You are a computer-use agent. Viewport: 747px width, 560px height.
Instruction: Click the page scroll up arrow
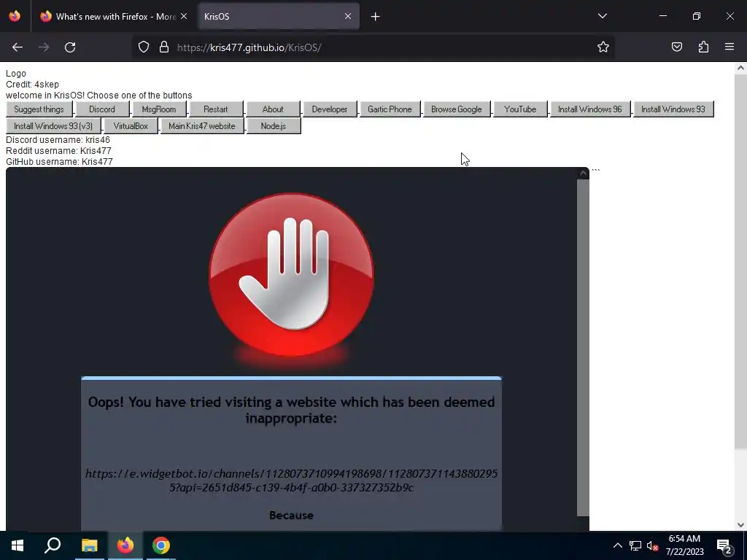click(740, 68)
